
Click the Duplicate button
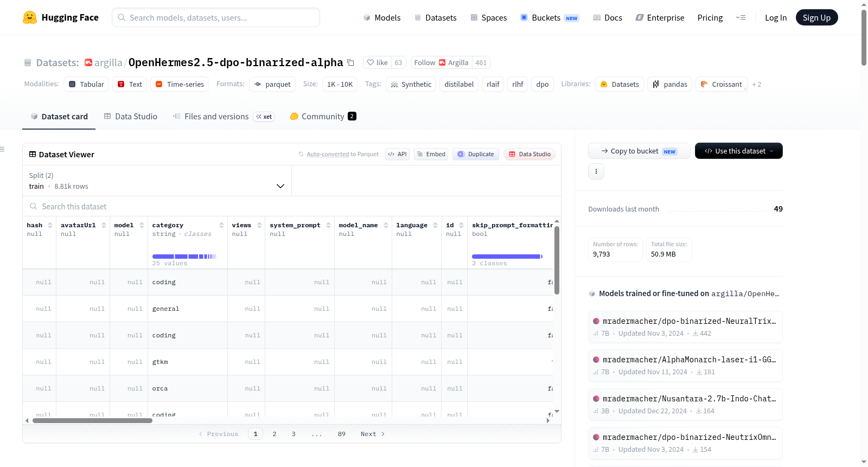pos(476,154)
